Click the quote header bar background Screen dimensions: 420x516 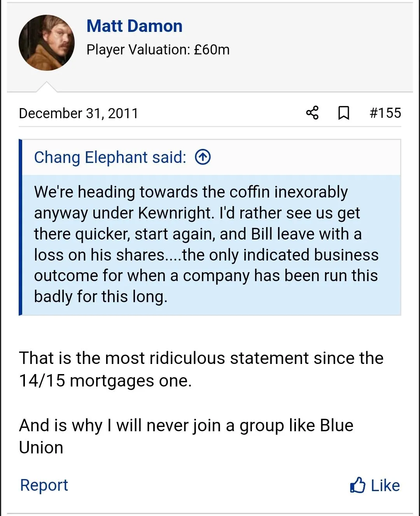pyautogui.click(x=303, y=157)
